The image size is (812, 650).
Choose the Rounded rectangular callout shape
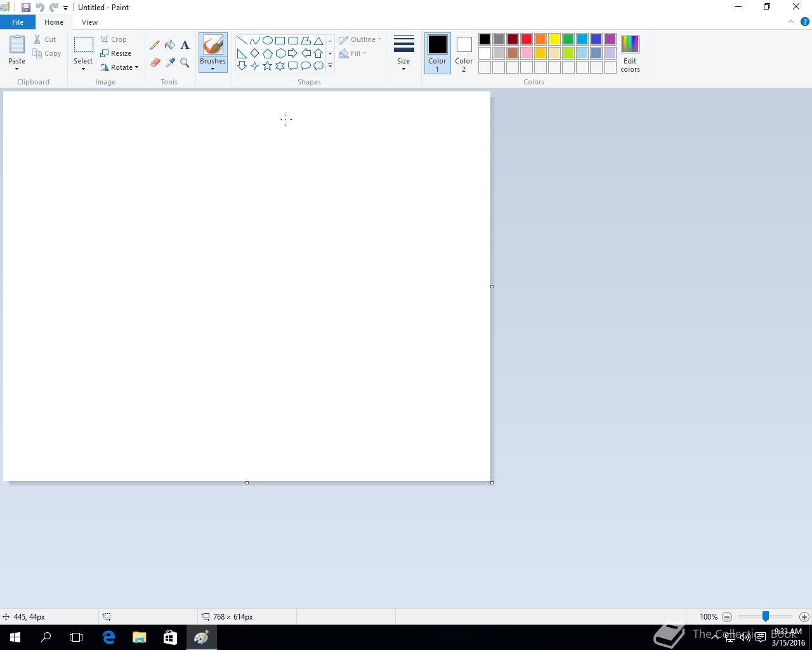[x=292, y=65]
